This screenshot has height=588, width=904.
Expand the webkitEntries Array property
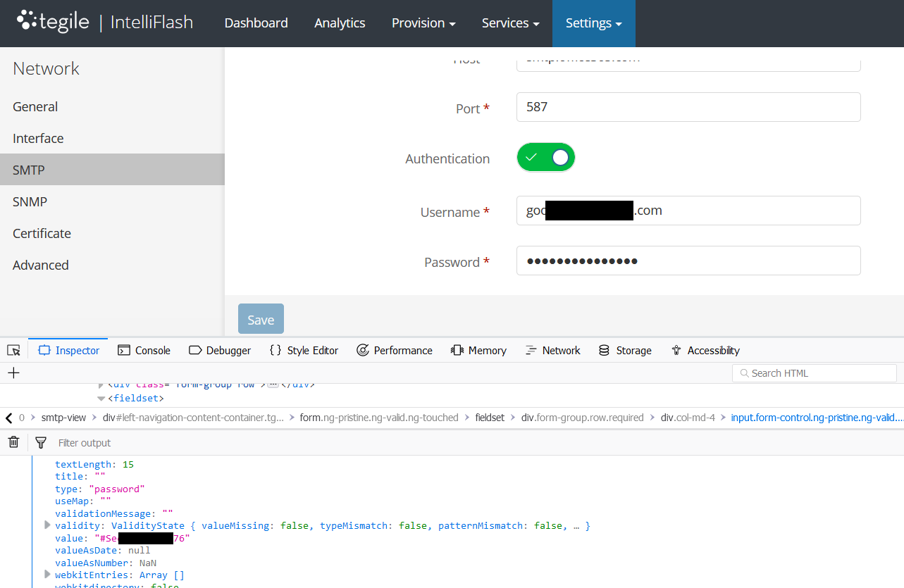coord(47,574)
